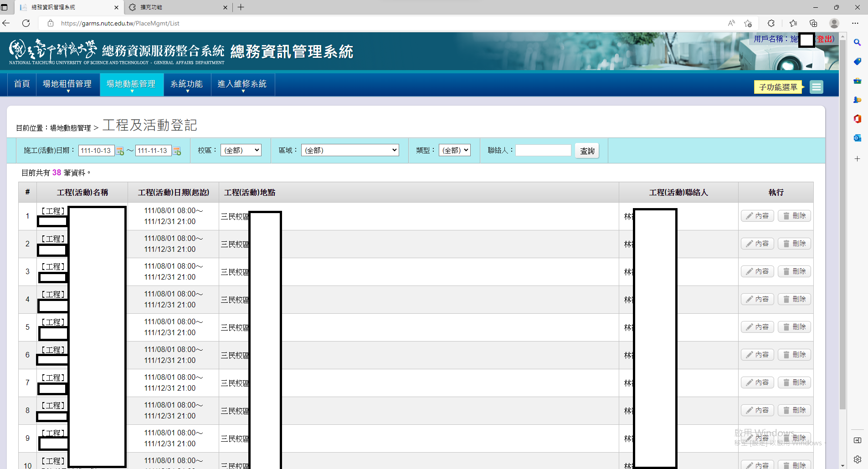Click the 工程(活動)名稱 column header

pos(82,193)
